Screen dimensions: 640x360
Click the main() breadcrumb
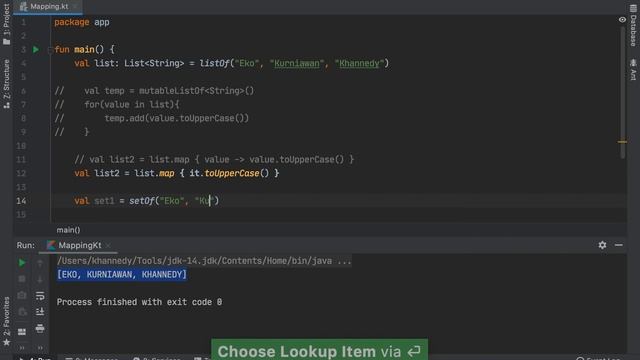(68, 230)
